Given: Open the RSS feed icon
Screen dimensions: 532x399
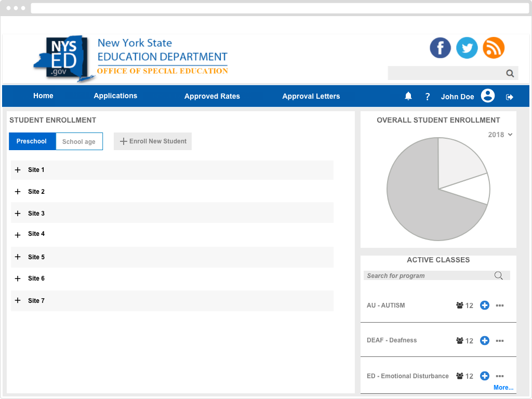Looking at the screenshot, I should click(494, 48).
